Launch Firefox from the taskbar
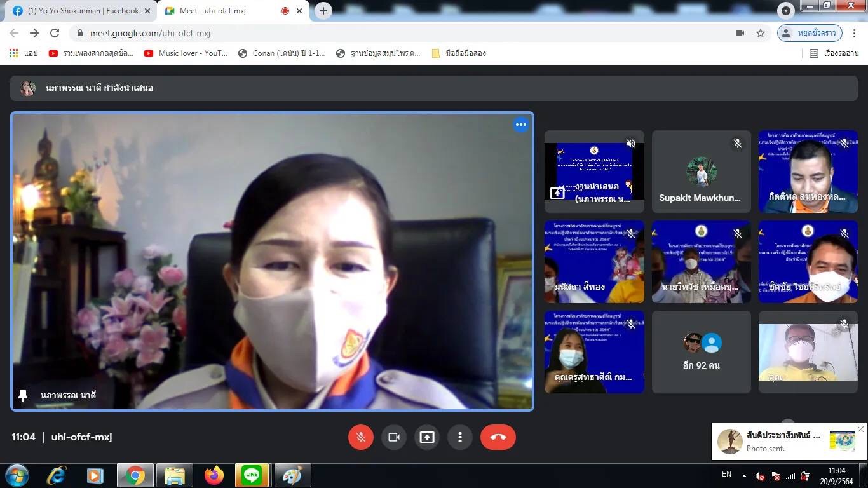The width and height of the screenshot is (868, 488). pyautogui.click(x=214, y=475)
